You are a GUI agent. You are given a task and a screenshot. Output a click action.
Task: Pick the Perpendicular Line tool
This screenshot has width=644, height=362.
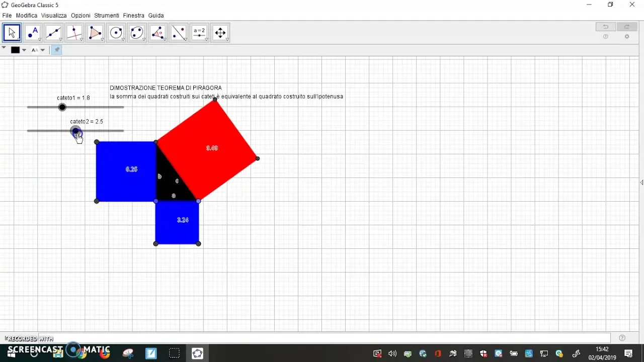(x=74, y=33)
